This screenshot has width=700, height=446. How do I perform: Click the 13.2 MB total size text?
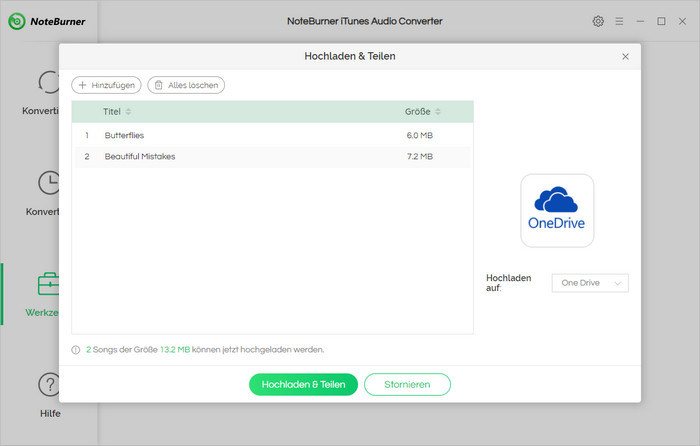[x=175, y=350]
